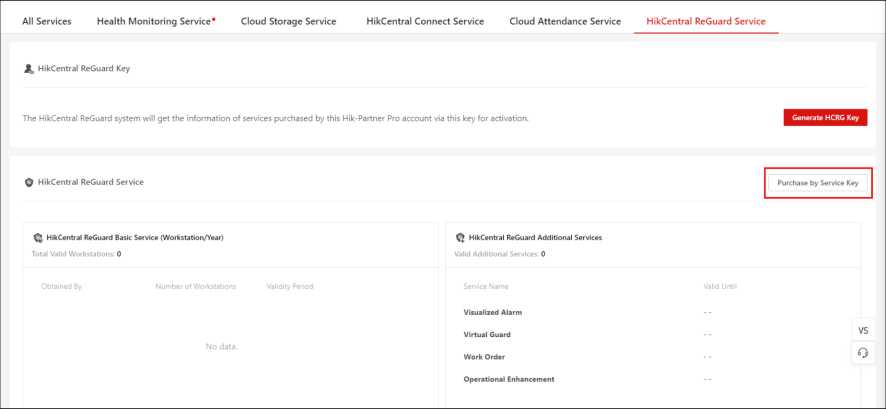The image size is (886, 409).
Task: Click the Additional Services section icon
Action: point(460,238)
